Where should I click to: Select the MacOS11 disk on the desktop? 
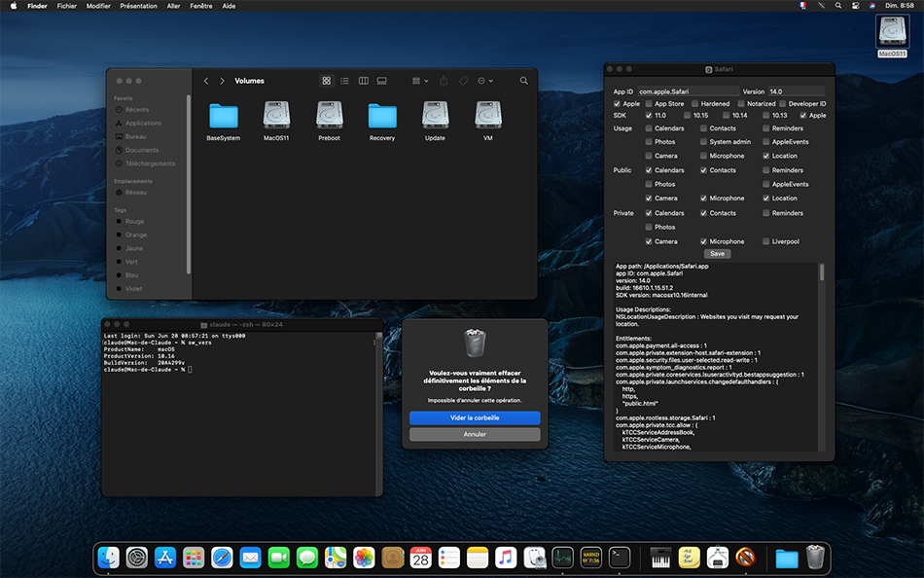892,36
